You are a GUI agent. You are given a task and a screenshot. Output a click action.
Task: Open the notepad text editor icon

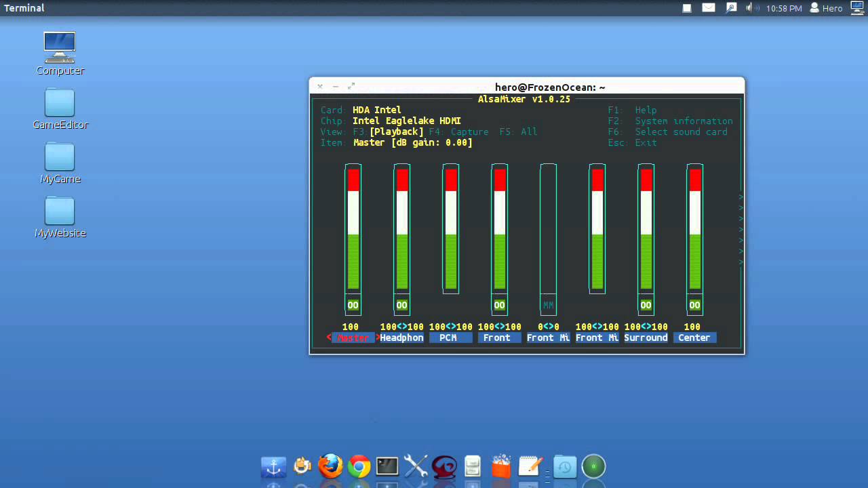pyautogui.click(x=530, y=466)
